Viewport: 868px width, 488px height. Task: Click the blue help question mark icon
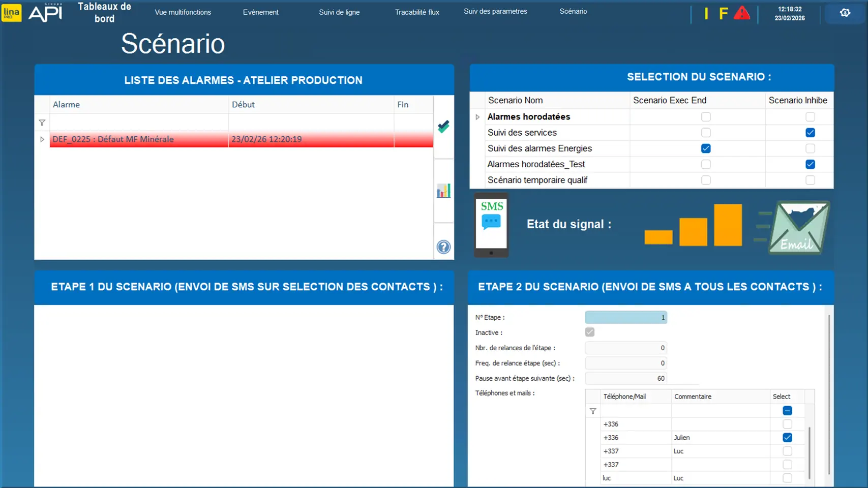(x=443, y=247)
